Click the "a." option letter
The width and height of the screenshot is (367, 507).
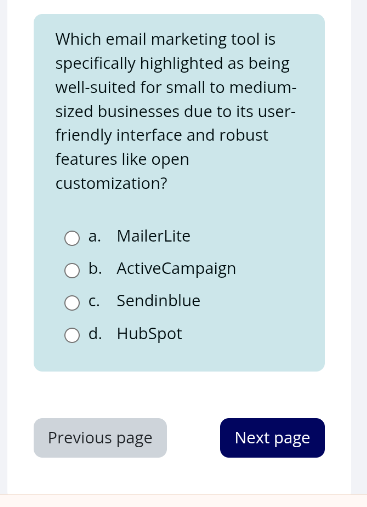pyautogui.click(x=94, y=236)
